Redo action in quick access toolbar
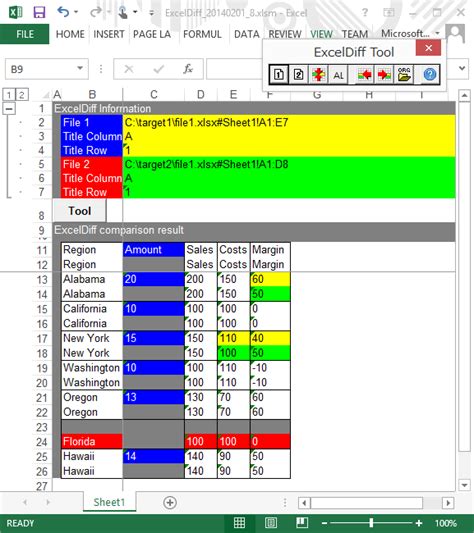Screen dimensions: 474x533 coord(96,12)
